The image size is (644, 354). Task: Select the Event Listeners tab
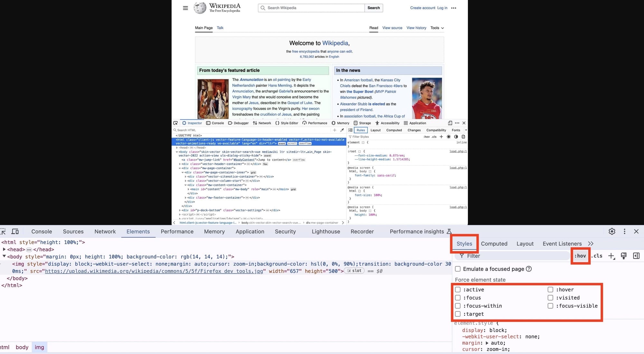[562, 243]
